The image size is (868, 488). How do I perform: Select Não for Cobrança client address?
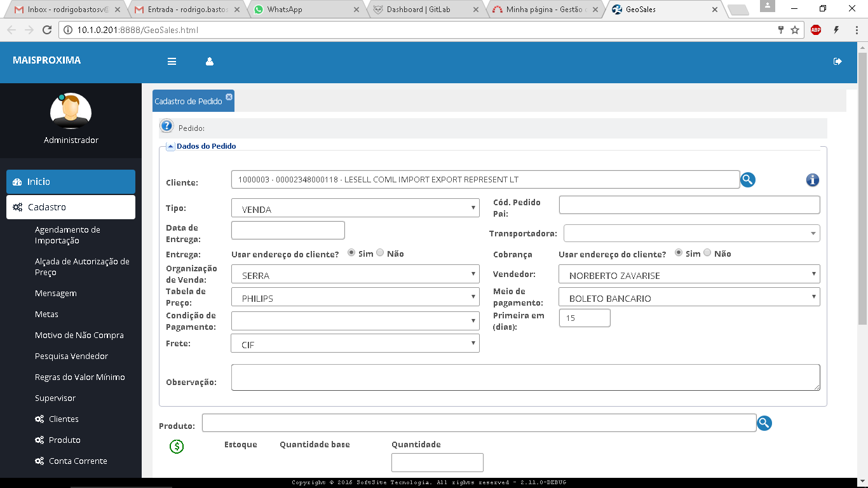[708, 253]
